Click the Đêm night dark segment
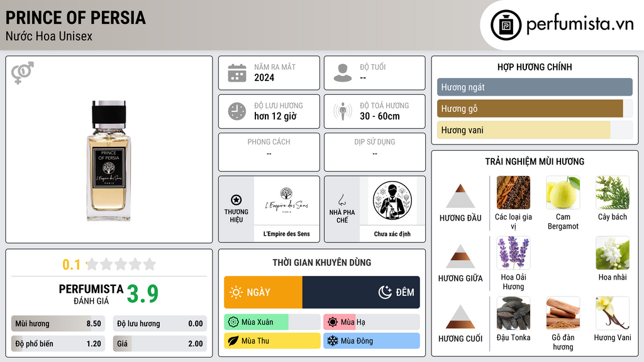This screenshot has width=644, height=362. [361, 292]
